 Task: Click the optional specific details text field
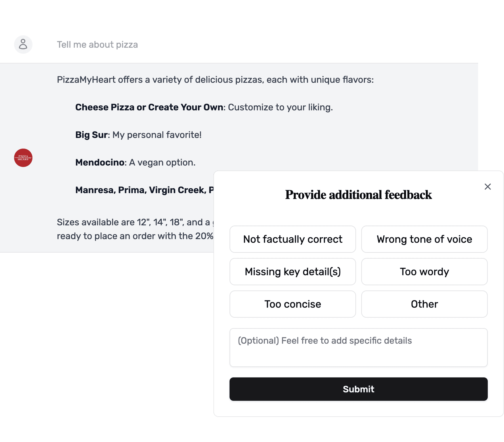[x=359, y=348]
